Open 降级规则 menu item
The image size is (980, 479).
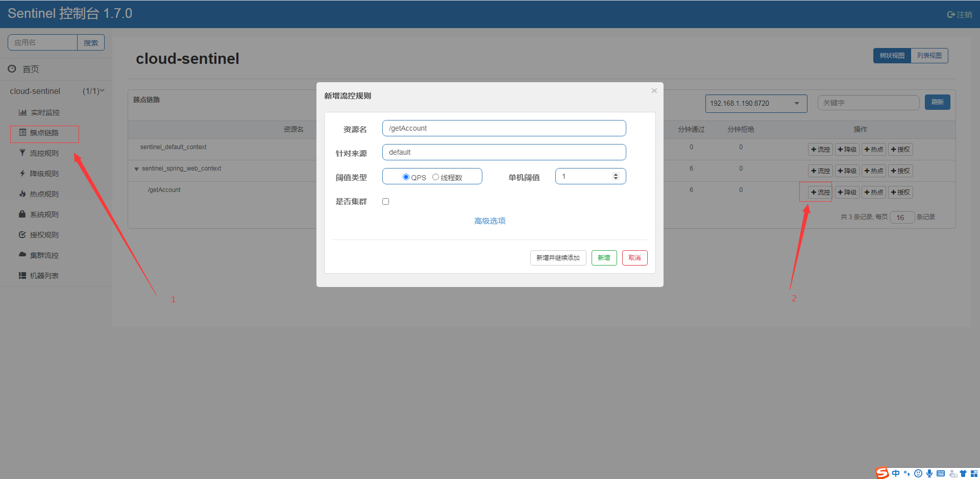point(44,174)
